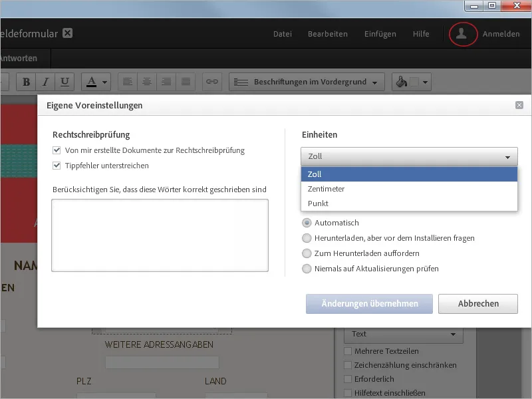This screenshot has width=532, height=399.
Task: Click the Abbrechen button
Action: click(x=478, y=304)
